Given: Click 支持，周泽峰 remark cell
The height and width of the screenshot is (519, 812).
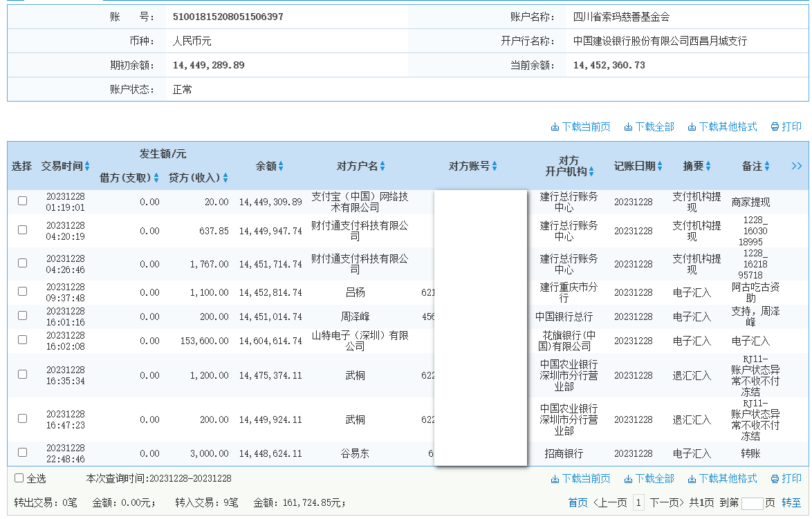Looking at the screenshot, I should pyautogui.click(x=755, y=317).
